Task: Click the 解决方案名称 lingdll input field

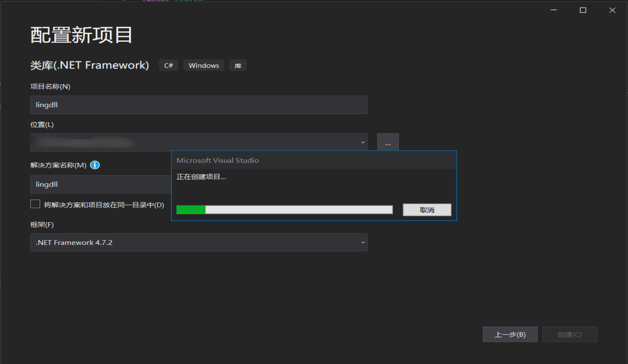Action: pos(101,184)
